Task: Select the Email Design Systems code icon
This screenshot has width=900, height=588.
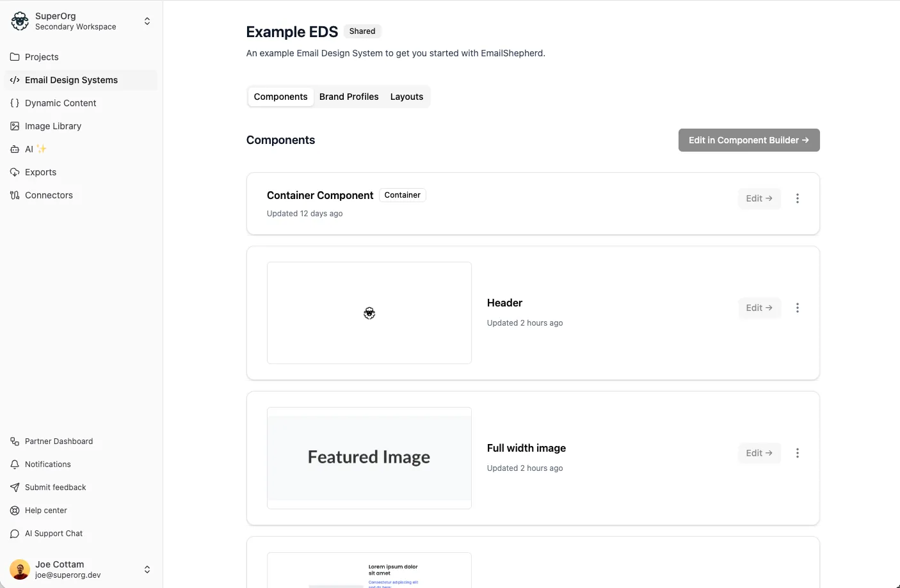Action: coord(15,80)
